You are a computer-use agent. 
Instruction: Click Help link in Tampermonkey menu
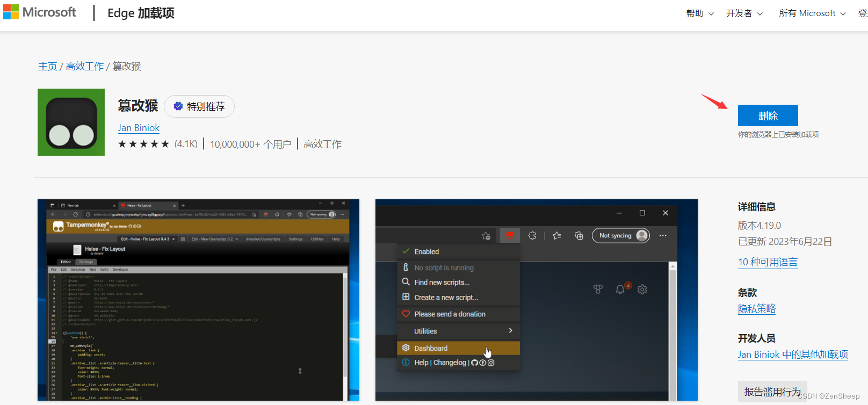(x=421, y=363)
